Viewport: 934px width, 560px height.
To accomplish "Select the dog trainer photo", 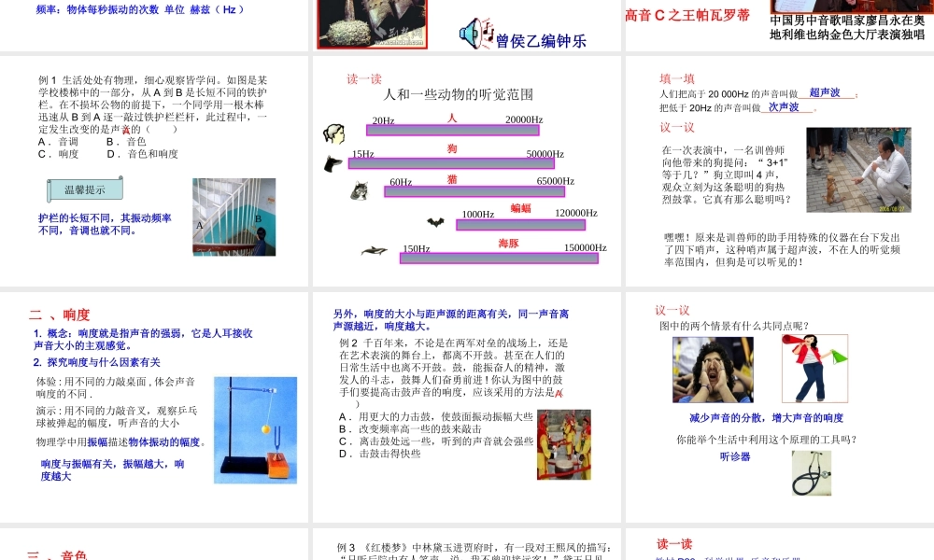I will coord(858,170).
